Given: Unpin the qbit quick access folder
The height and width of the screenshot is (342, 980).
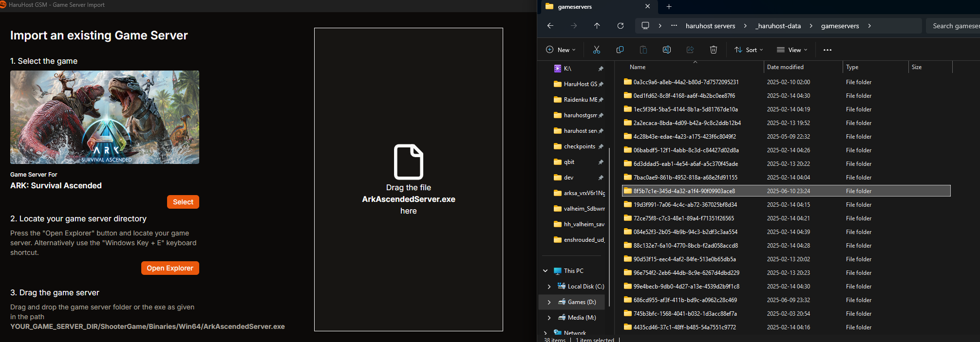Looking at the screenshot, I should pos(601,162).
